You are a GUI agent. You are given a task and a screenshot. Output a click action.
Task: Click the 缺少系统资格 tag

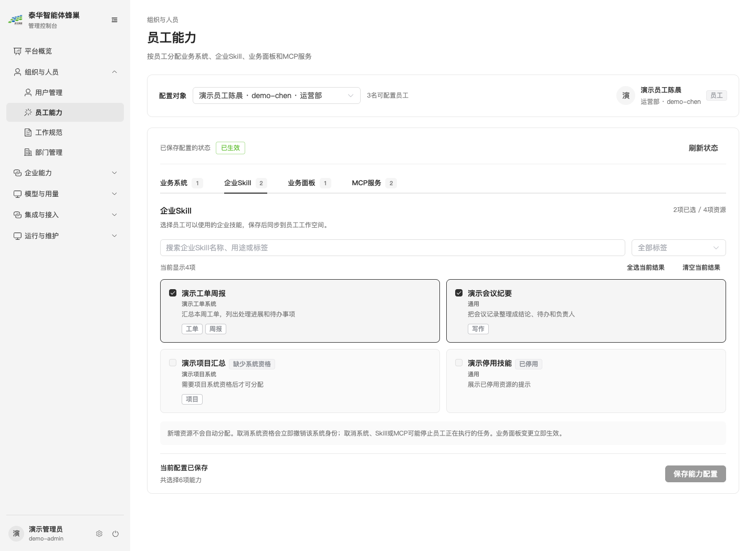pos(252,364)
